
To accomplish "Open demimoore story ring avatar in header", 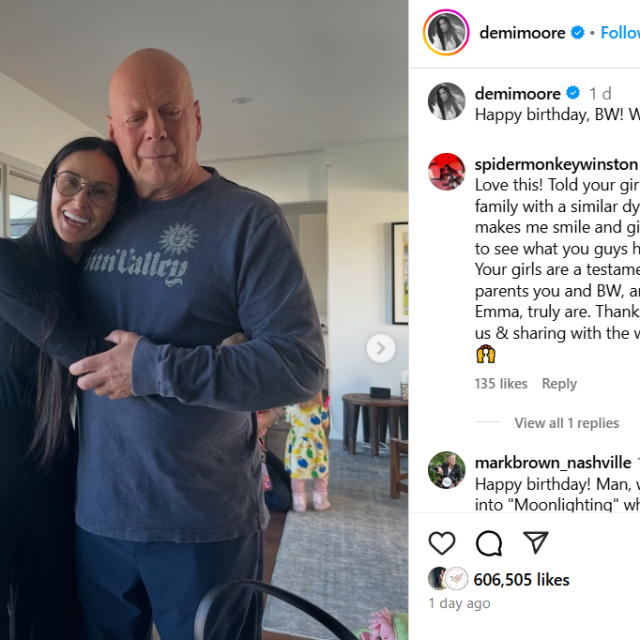I will (x=446, y=32).
